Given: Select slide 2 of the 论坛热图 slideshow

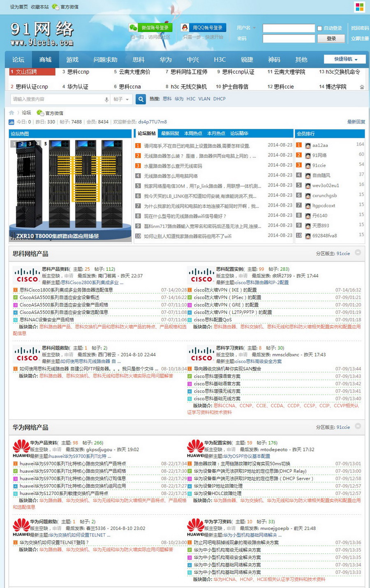Looking at the screenshot, I should (22, 144).
